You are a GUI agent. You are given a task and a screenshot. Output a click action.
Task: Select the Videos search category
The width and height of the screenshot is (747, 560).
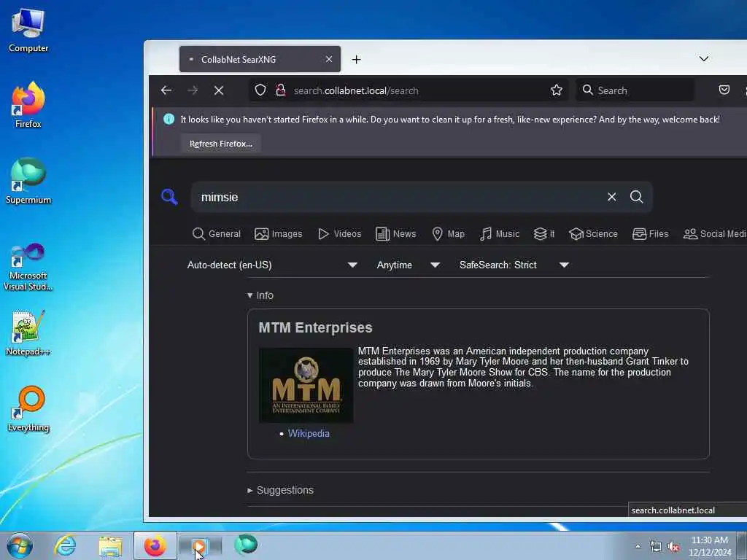click(x=339, y=234)
